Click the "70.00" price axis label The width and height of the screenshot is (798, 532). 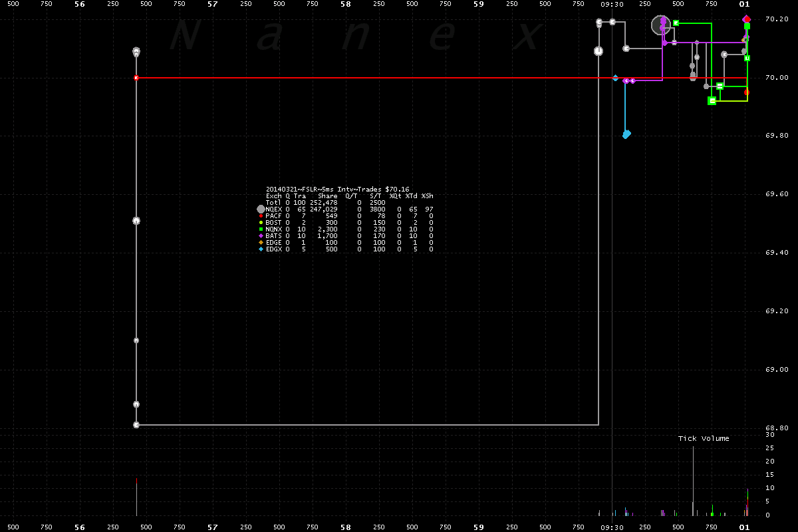775,78
